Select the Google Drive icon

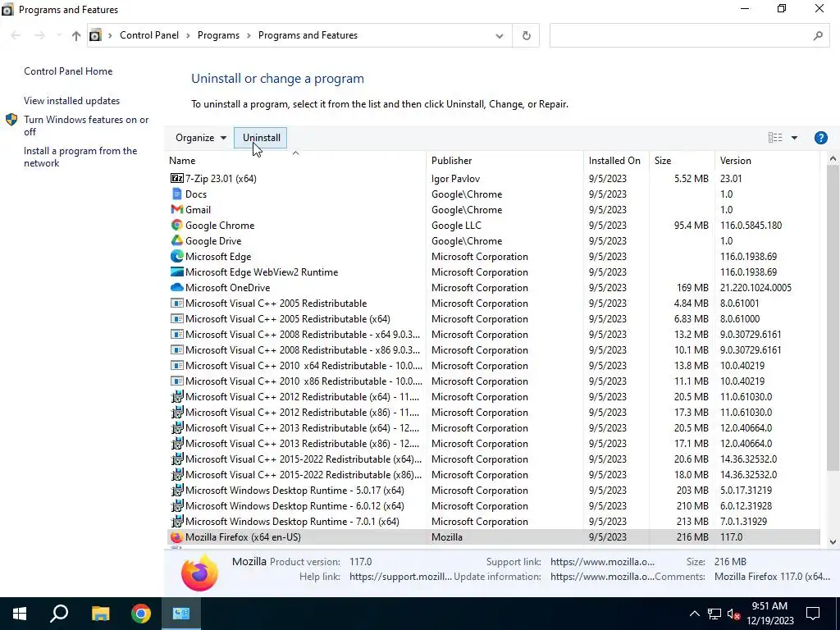click(176, 240)
